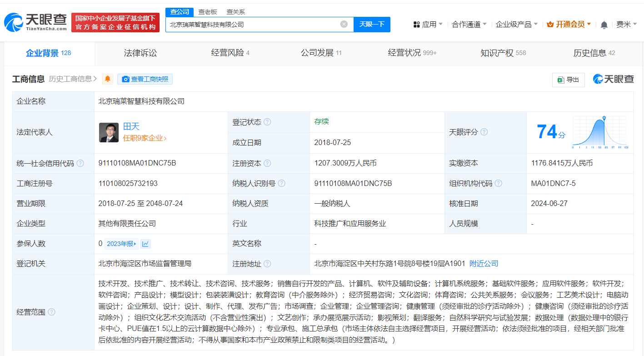Click the help icon beside 天眼评分

(484, 131)
